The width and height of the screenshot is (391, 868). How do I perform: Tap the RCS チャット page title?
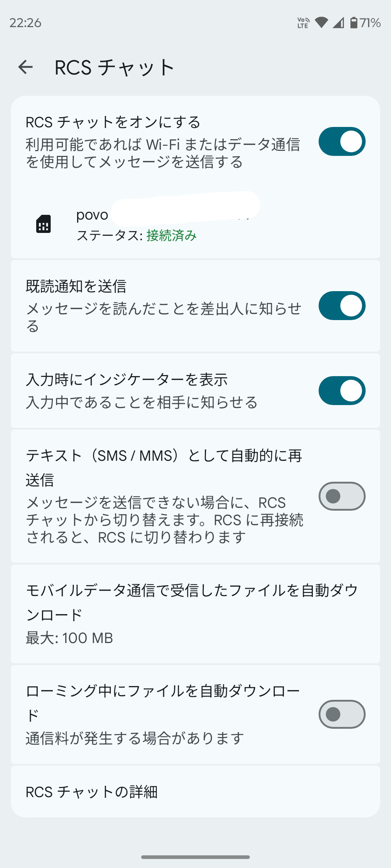[114, 67]
